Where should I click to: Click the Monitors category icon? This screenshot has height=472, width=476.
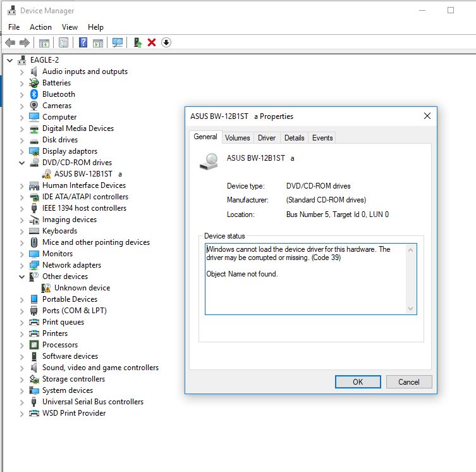[x=34, y=254]
